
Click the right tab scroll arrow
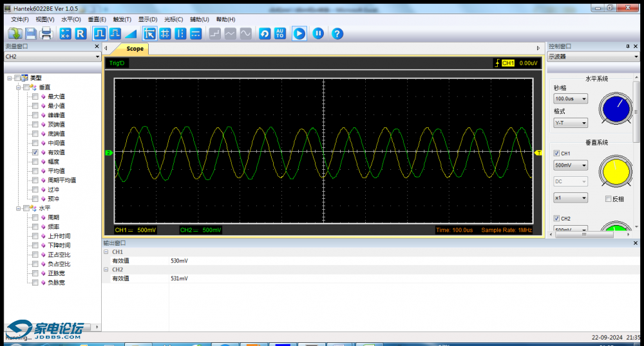538,48
